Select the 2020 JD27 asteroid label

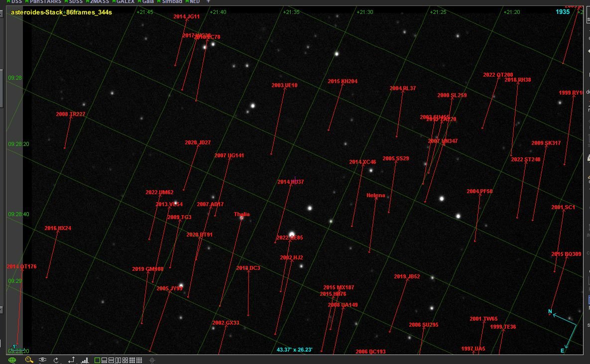(x=198, y=143)
